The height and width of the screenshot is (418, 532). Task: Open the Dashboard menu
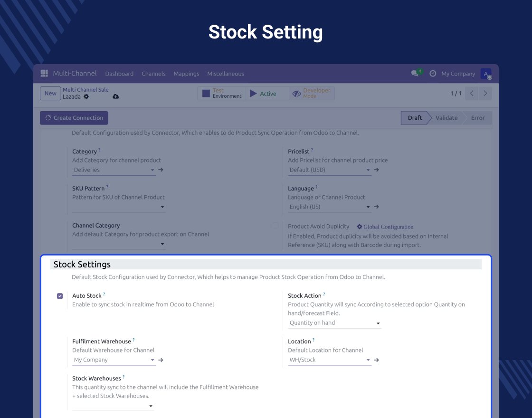coord(119,74)
